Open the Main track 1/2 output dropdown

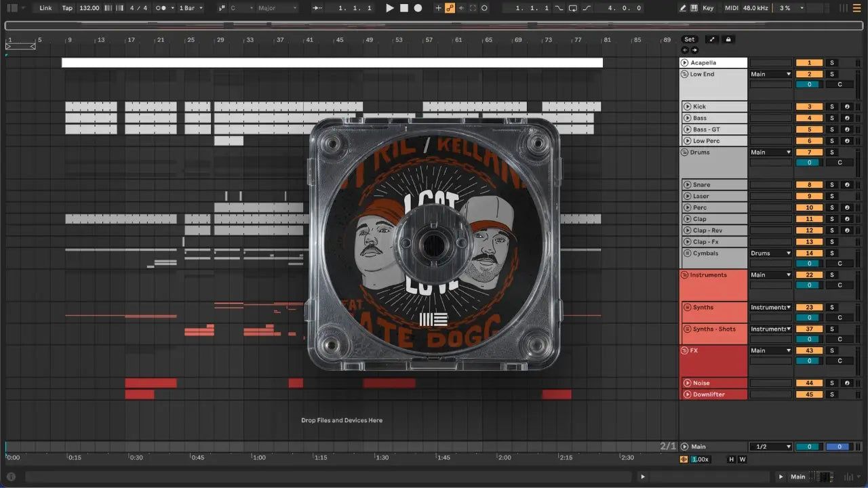(x=770, y=447)
